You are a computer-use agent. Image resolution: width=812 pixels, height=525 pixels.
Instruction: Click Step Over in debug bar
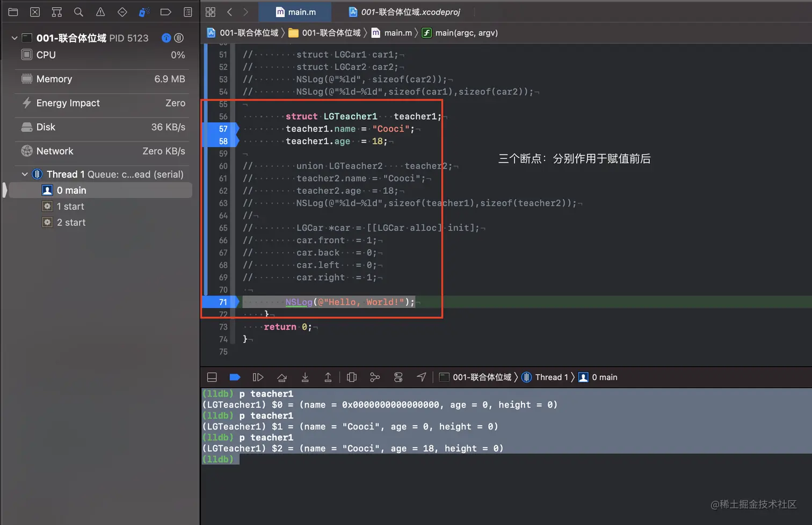[282, 377]
